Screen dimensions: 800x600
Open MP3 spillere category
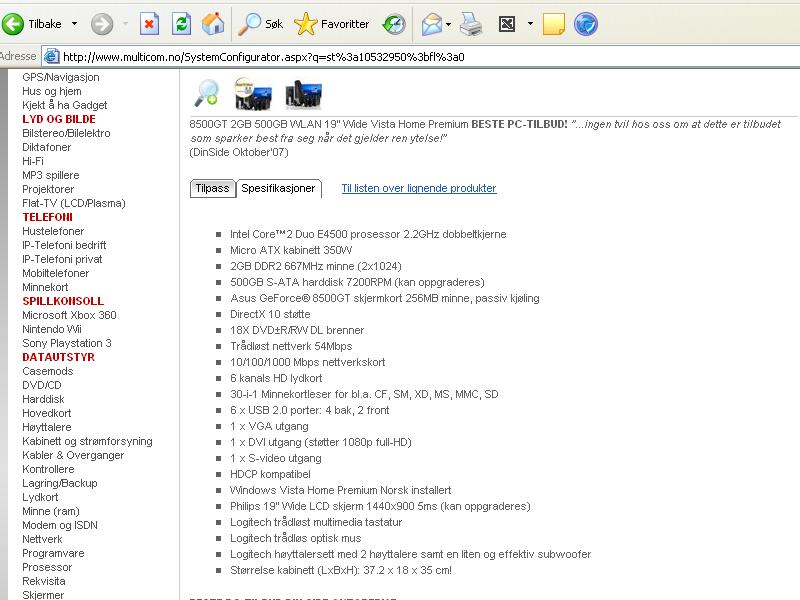(51, 175)
